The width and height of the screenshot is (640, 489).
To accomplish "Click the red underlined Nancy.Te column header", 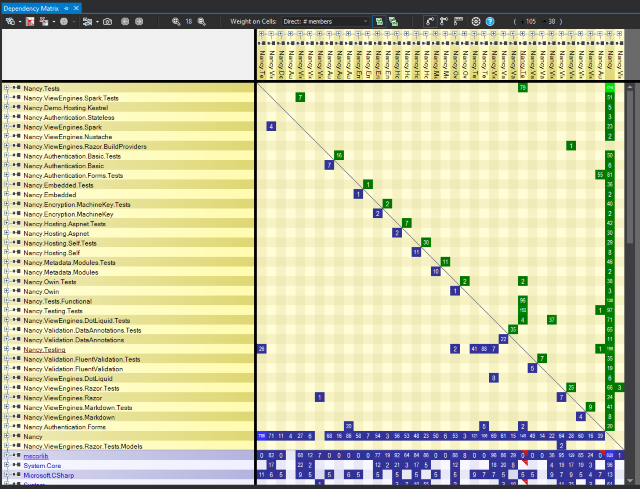I will (523, 64).
